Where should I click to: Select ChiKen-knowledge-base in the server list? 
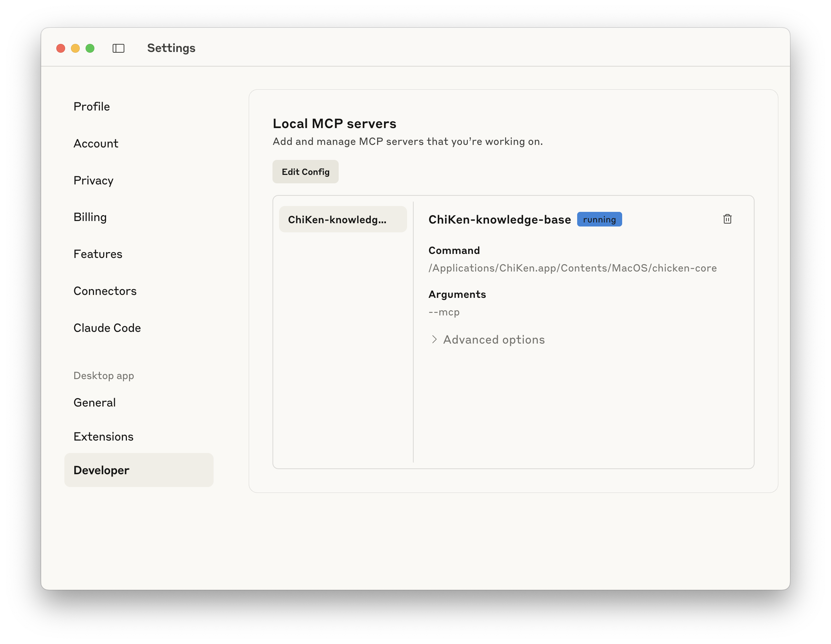click(342, 220)
